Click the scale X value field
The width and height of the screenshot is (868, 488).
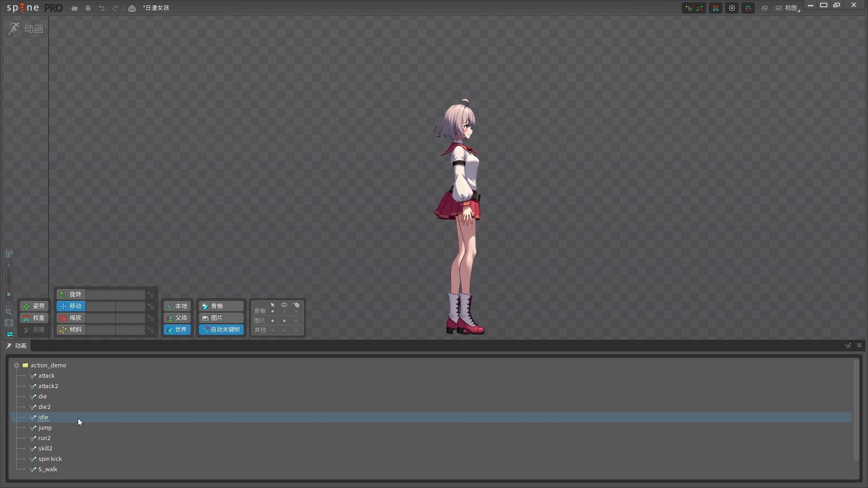point(100,318)
